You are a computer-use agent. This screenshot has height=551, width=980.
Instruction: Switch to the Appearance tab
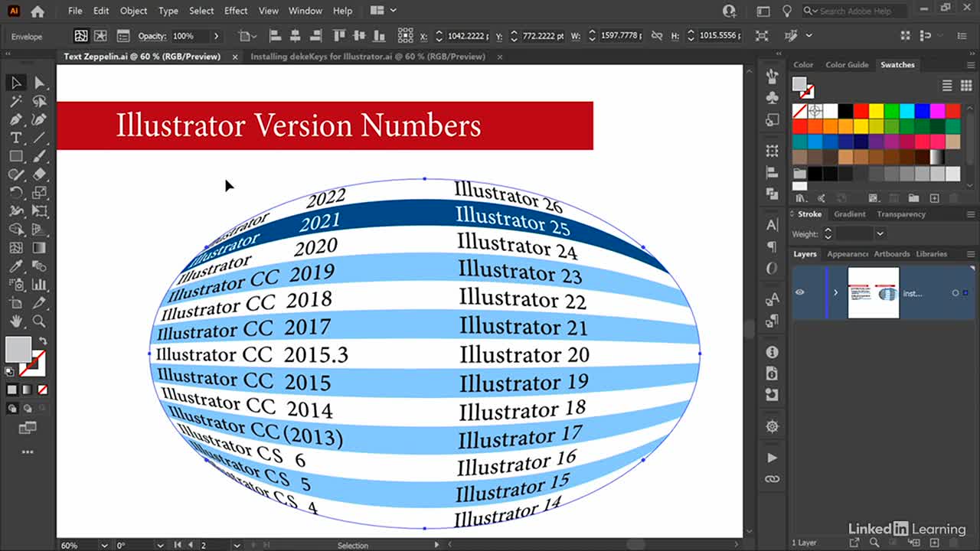[x=848, y=254]
